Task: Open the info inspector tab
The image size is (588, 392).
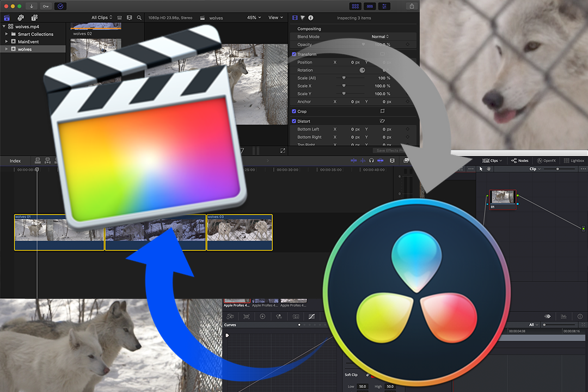Action: (x=310, y=17)
